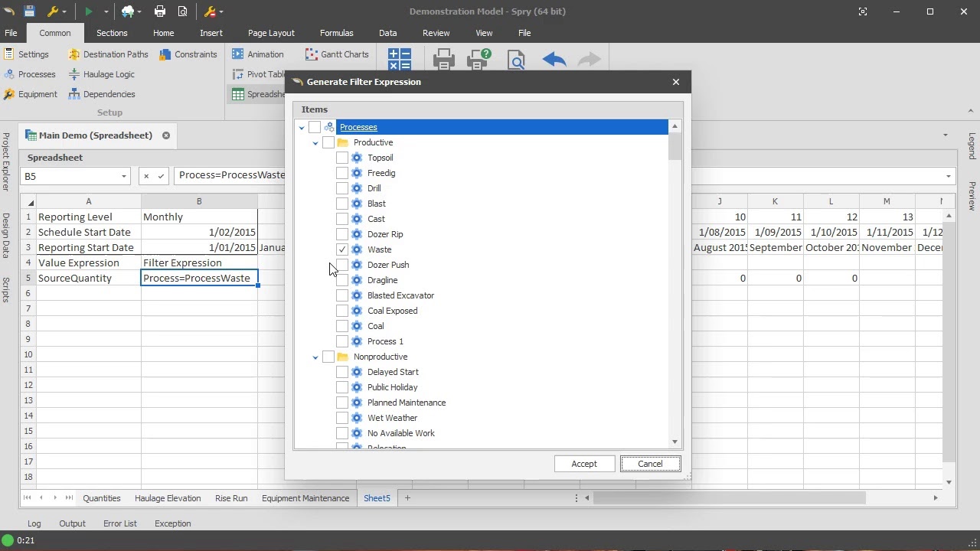Click the Accept button

[584, 464]
